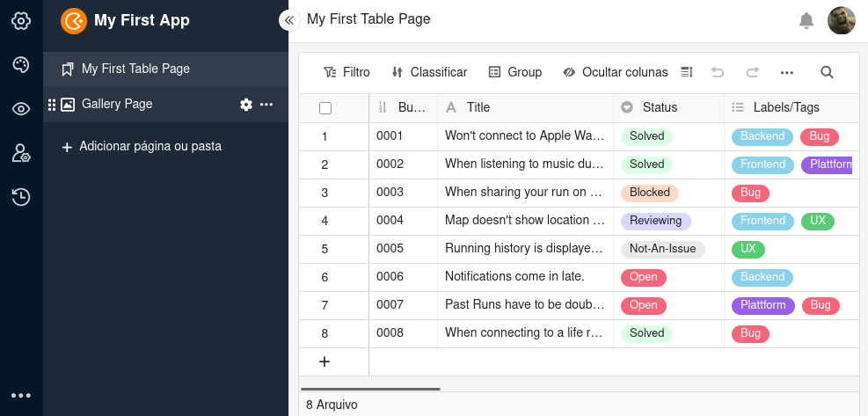868x416 pixels.
Task: Click Blocked status in row 0003
Action: pos(650,193)
